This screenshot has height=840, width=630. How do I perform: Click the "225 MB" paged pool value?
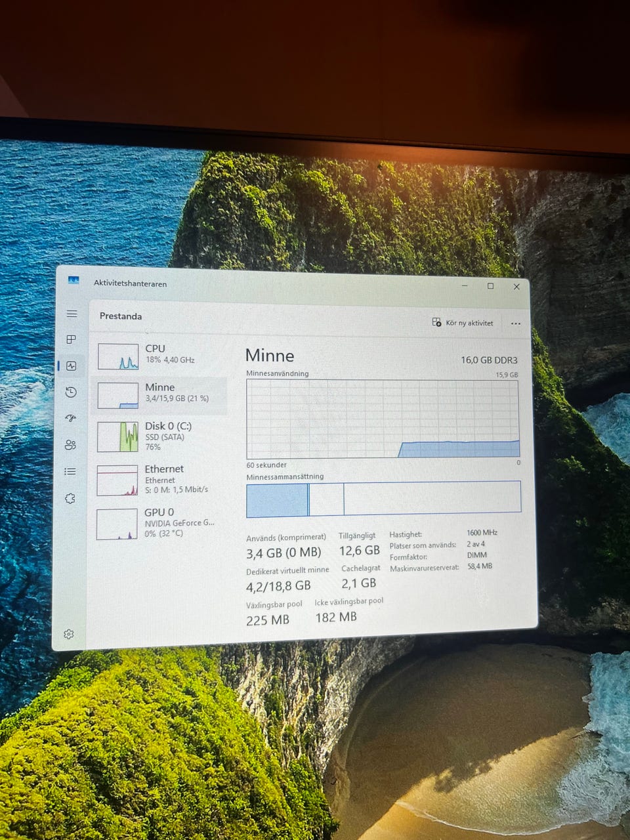[x=268, y=620]
